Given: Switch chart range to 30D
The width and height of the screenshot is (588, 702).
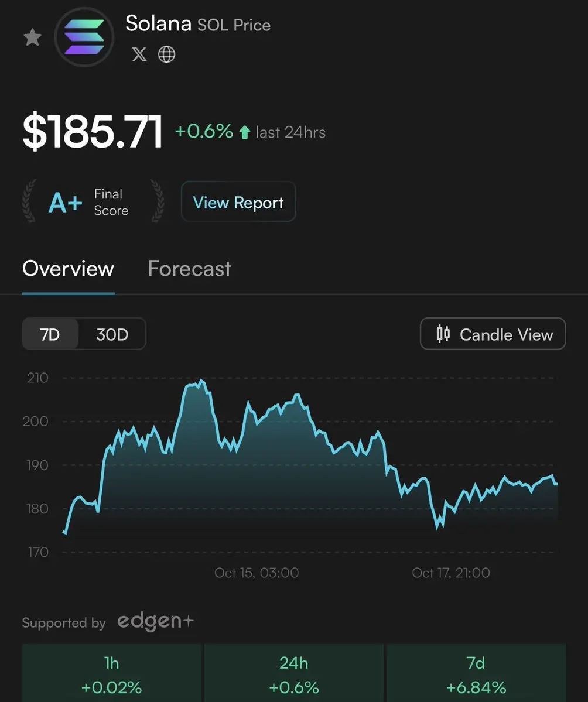Looking at the screenshot, I should pyautogui.click(x=112, y=334).
